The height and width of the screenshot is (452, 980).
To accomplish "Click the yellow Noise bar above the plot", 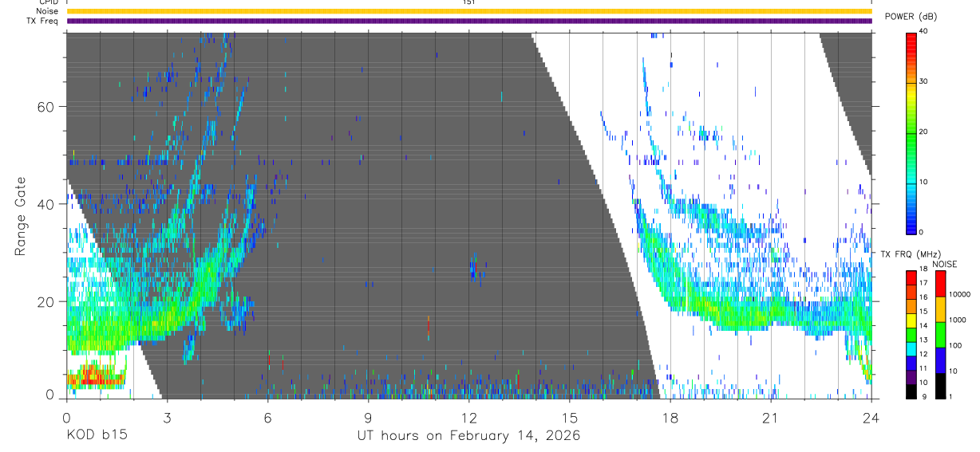I will point(469,11).
